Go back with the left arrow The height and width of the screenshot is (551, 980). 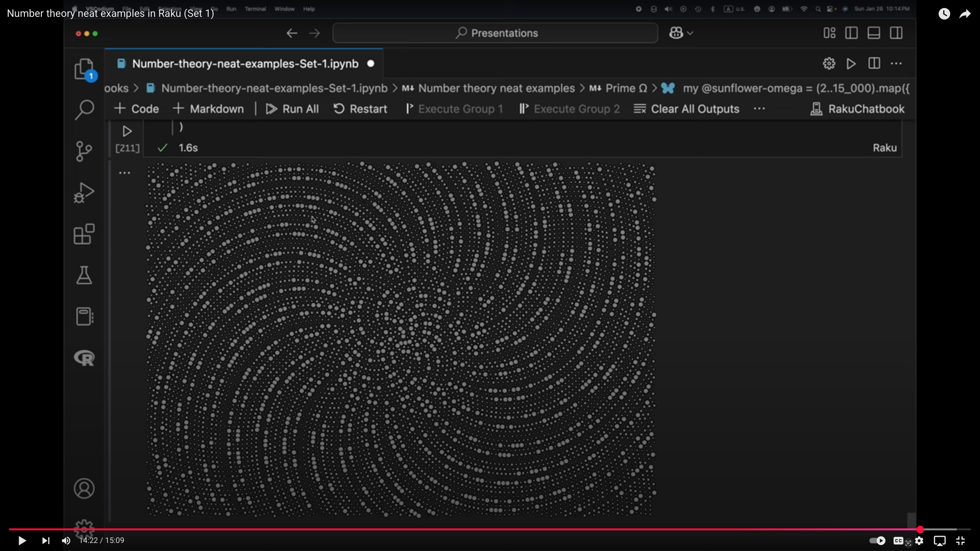(292, 33)
